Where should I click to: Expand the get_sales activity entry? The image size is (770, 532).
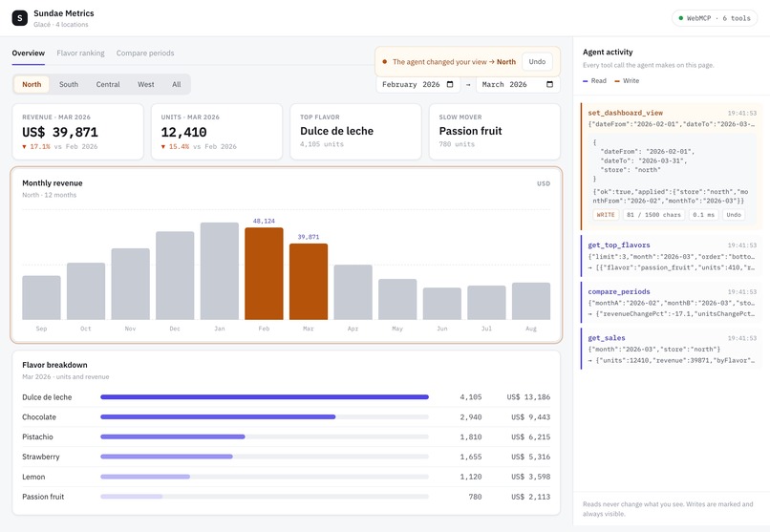click(672, 349)
